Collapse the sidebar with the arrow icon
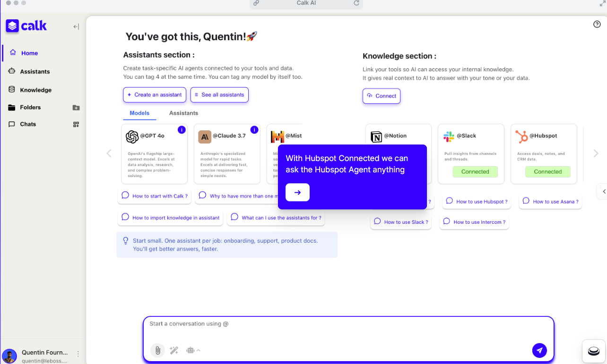The width and height of the screenshot is (607, 364). [76, 26]
